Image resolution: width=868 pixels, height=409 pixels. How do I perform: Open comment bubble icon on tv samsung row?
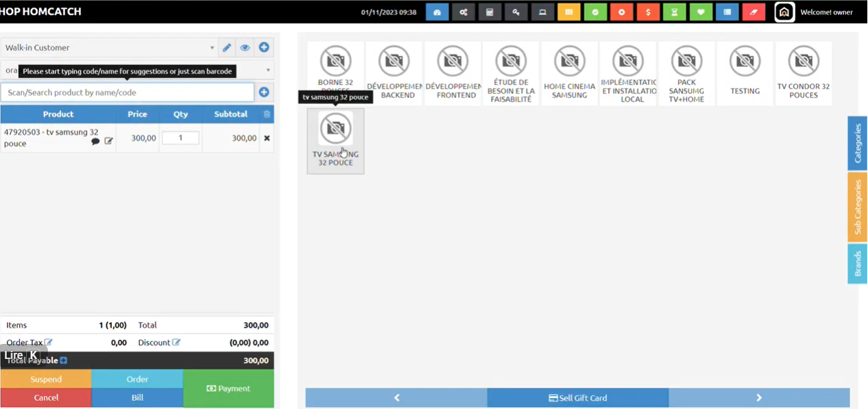96,142
